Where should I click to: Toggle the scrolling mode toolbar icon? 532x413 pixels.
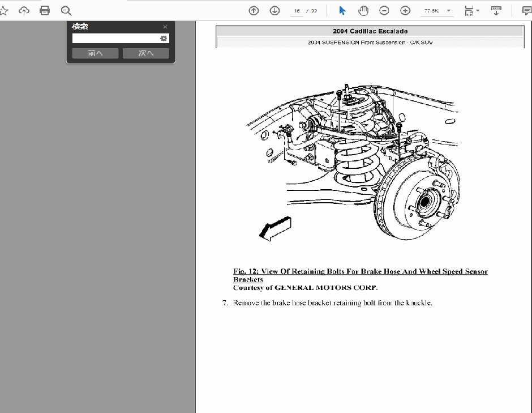[x=496, y=11]
